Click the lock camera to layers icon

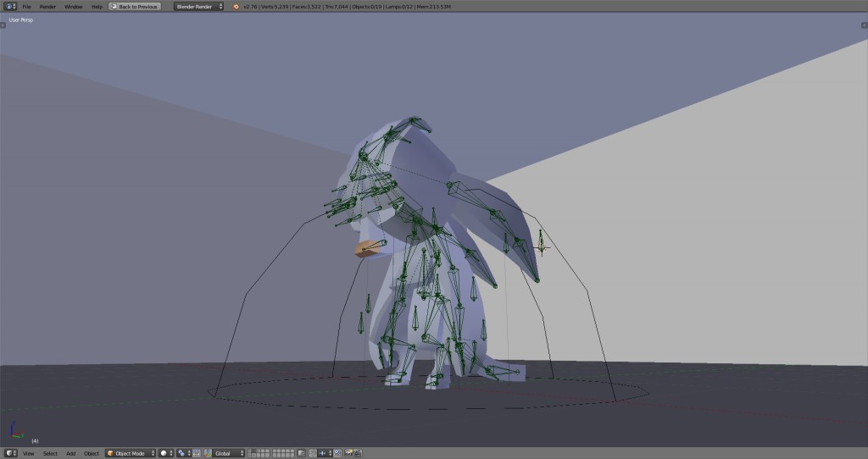(x=303, y=453)
